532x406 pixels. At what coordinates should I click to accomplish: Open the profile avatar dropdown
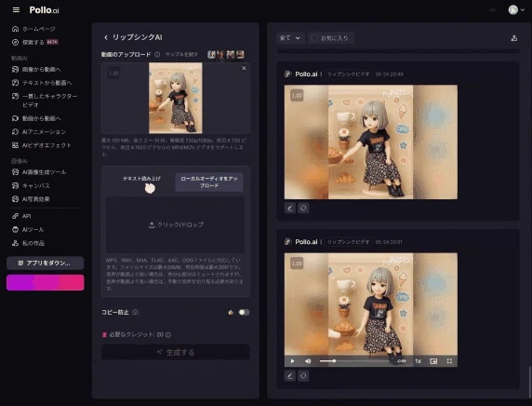tap(516, 10)
